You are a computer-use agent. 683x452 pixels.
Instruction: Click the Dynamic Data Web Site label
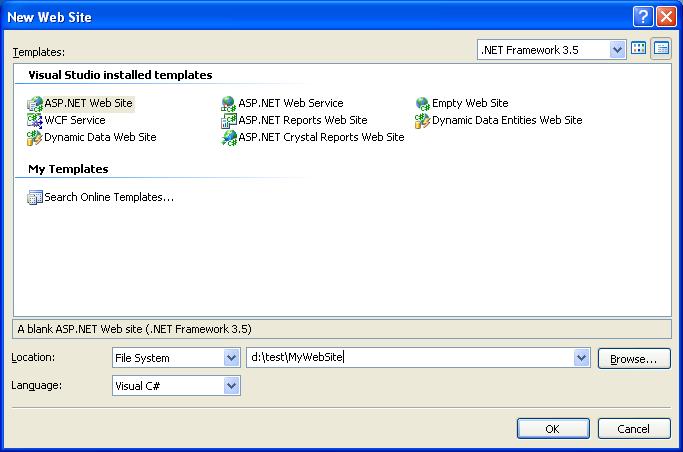tap(100, 138)
